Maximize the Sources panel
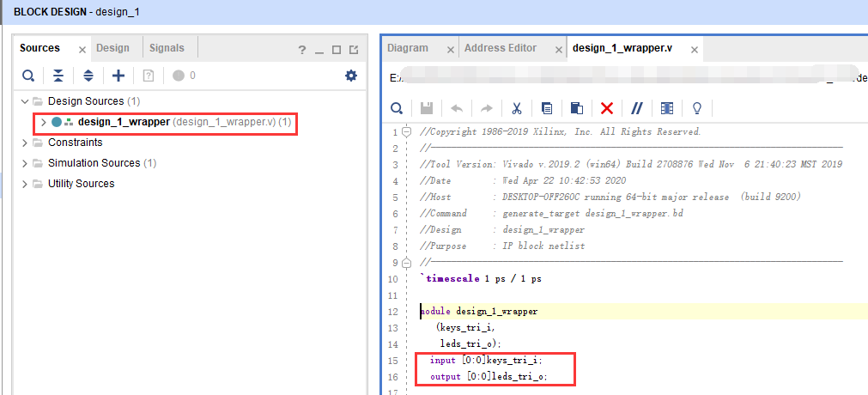This screenshot has width=868, height=395. [336, 50]
